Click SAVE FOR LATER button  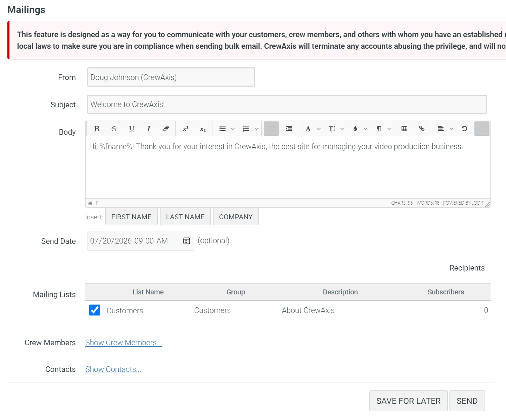408,401
